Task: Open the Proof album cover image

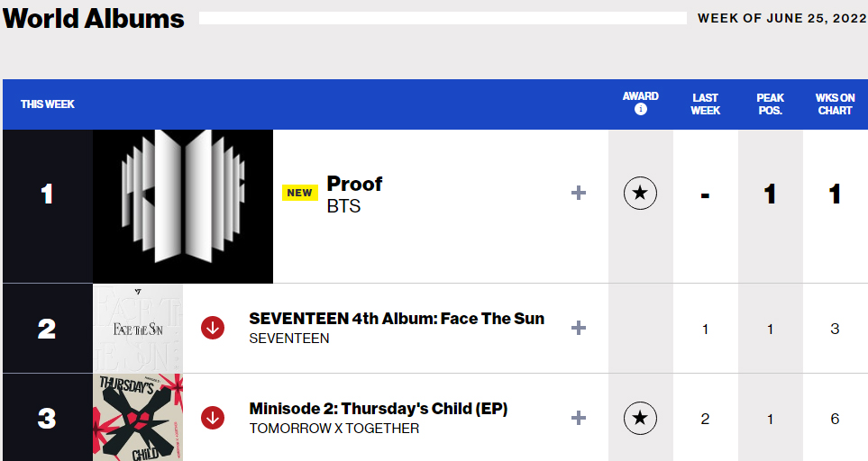Action: pyautogui.click(x=183, y=206)
